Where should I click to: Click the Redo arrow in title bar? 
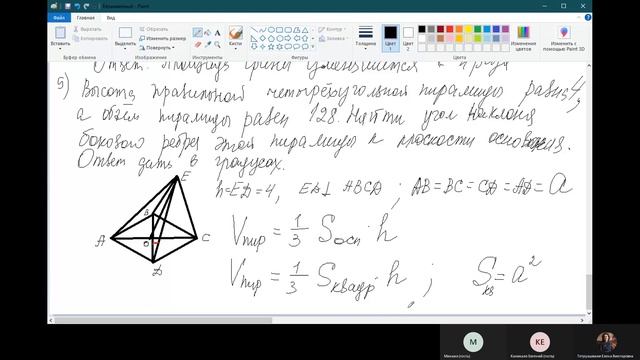pos(86,6)
